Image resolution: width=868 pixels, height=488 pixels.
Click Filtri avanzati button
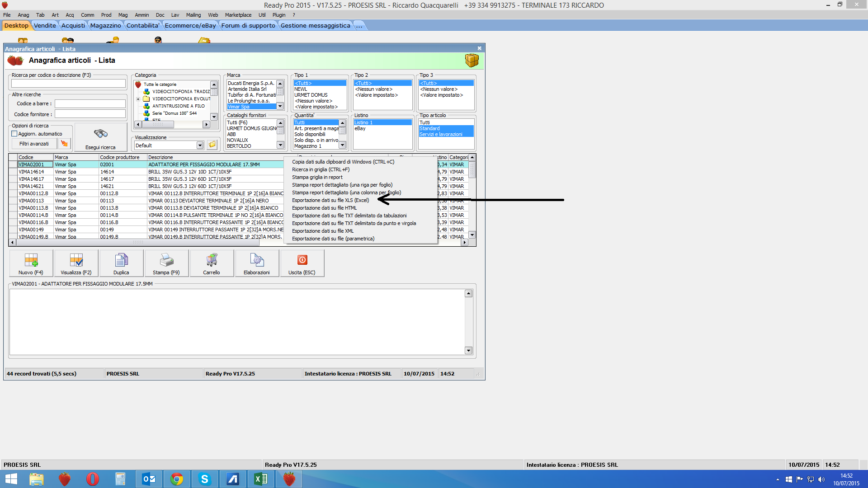(34, 144)
